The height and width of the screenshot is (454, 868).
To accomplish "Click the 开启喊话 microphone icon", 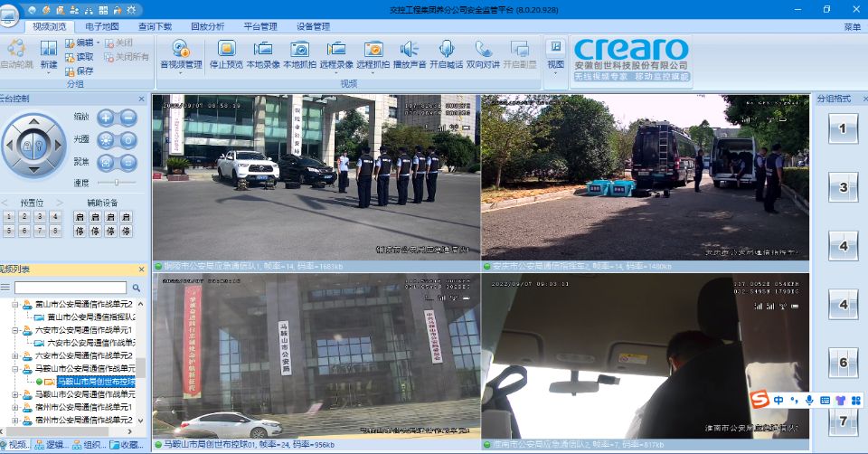I will click(446, 50).
